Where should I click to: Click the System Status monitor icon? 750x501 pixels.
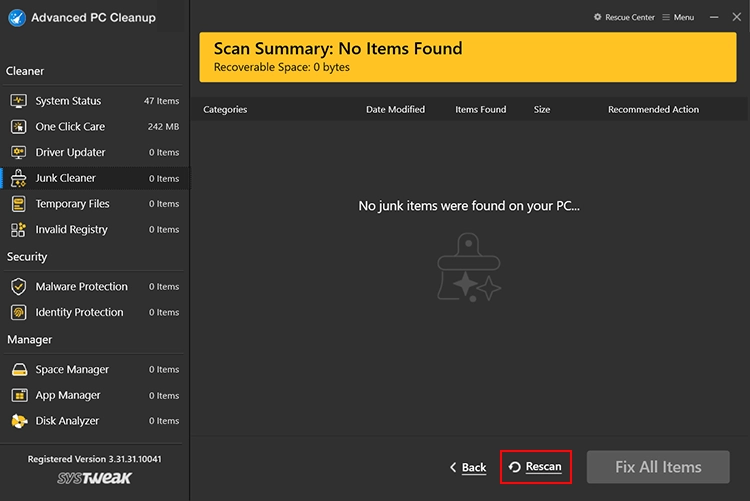tap(18, 101)
